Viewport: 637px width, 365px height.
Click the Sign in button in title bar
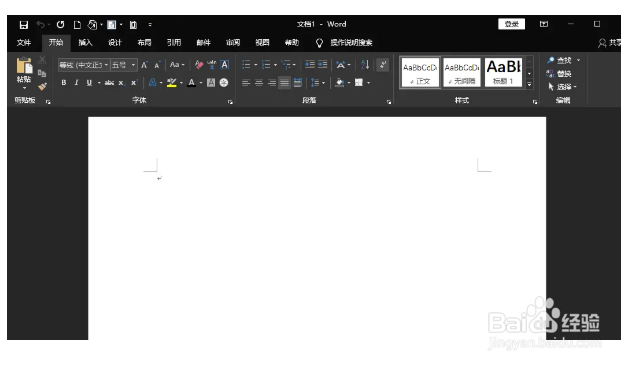(x=511, y=24)
